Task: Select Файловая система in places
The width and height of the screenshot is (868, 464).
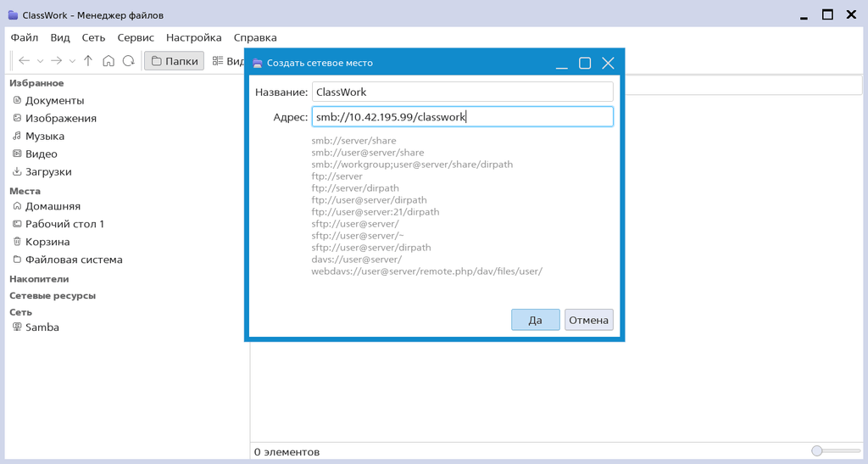Action: [x=68, y=260]
